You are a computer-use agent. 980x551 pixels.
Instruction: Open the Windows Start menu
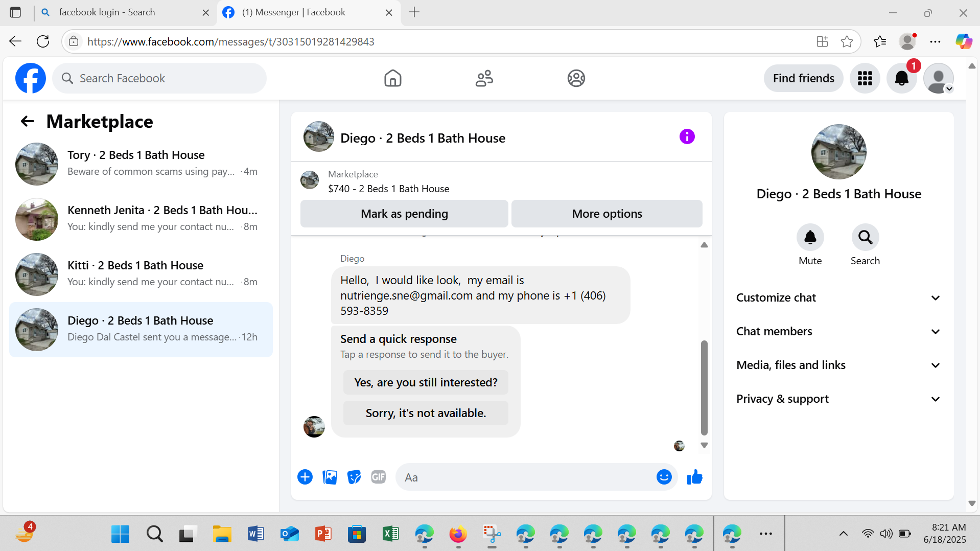point(120,534)
